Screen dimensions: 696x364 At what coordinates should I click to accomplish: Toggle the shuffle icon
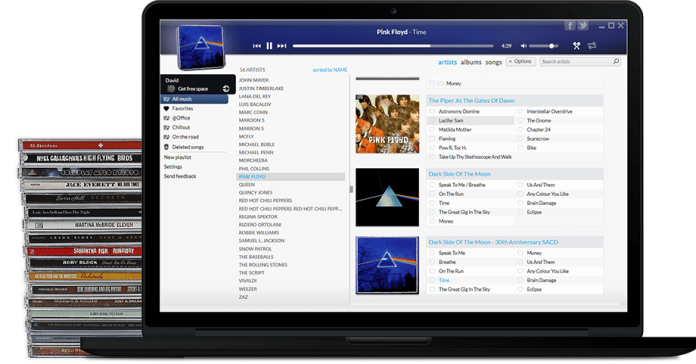(576, 45)
